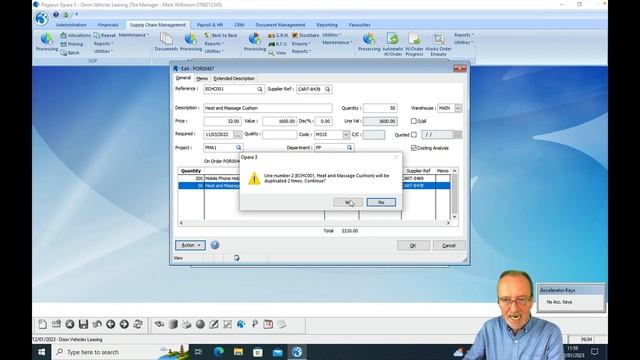Click Cancel in the Edit POR dialog

(449, 245)
